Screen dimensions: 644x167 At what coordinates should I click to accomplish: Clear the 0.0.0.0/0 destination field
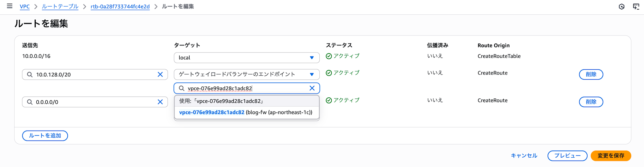pos(160,102)
